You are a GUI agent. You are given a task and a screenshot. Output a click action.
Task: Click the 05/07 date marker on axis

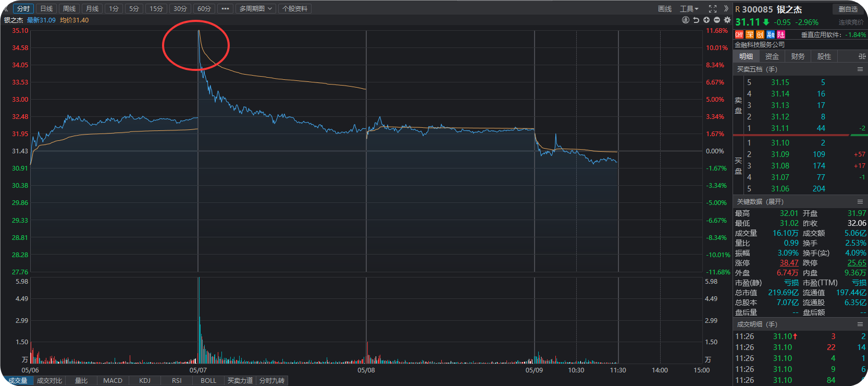pyautogui.click(x=198, y=370)
